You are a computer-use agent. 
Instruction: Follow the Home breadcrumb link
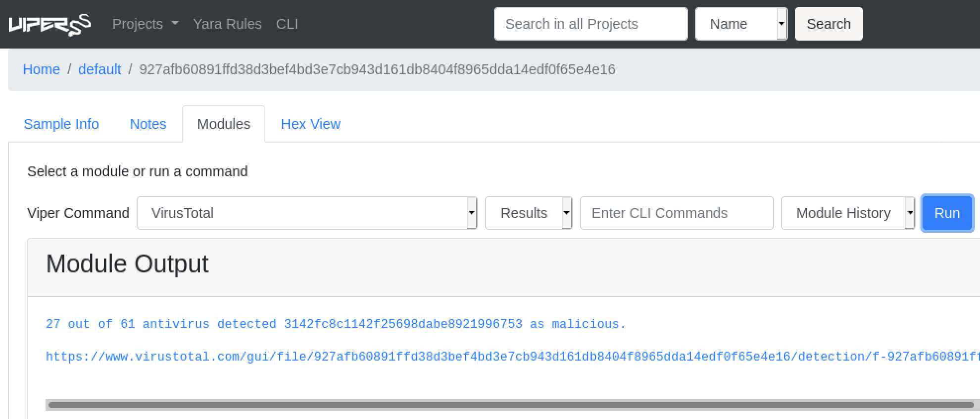(41, 69)
